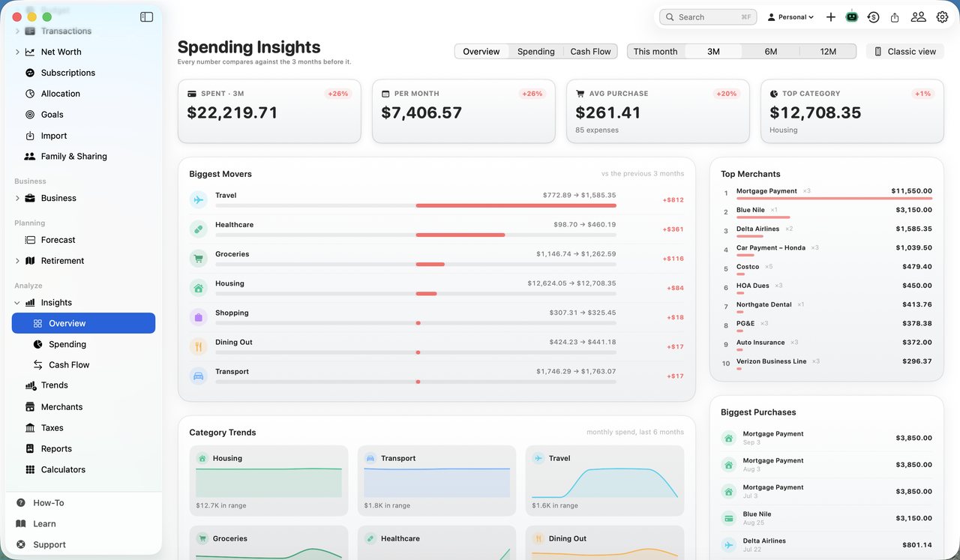Click the Taxes building icon

coord(30,428)
